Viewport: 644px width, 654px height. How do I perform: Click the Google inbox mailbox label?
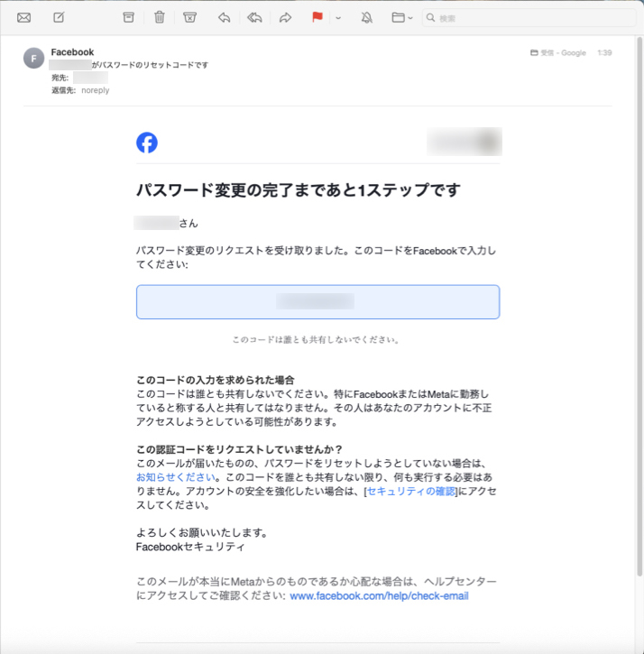(x=558, y=53)
